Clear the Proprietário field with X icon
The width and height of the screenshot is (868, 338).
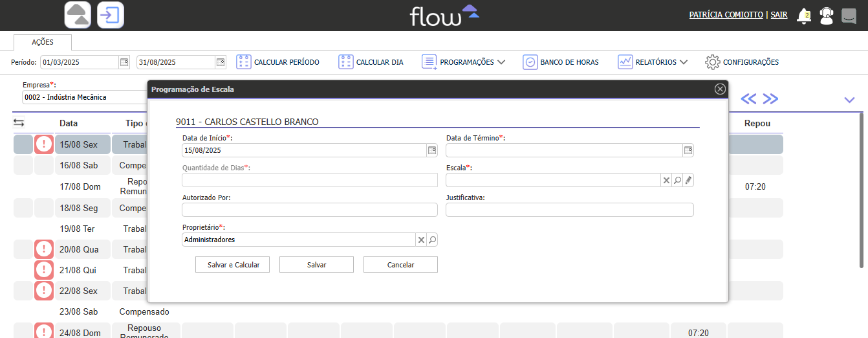(421, 240)
